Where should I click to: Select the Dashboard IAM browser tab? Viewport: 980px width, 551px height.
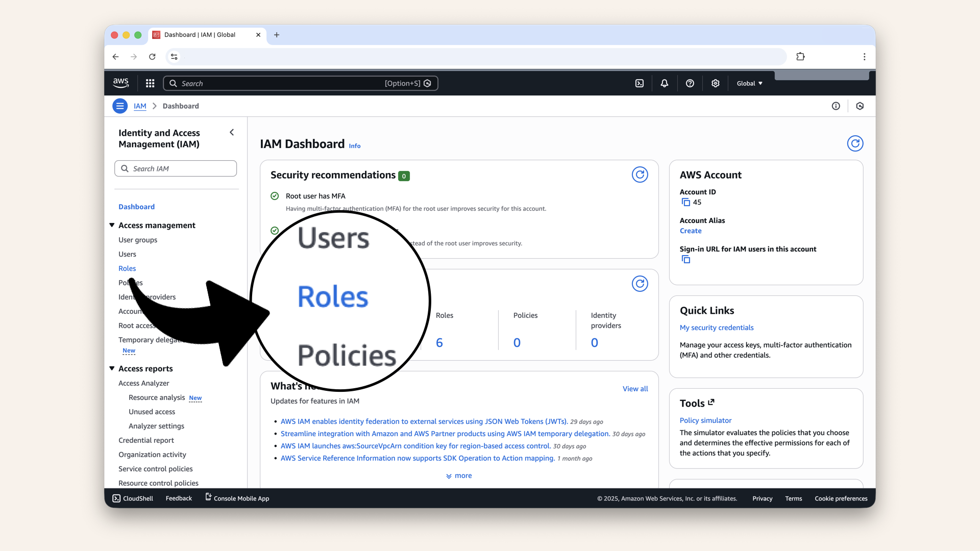click(x=199, y=35)
